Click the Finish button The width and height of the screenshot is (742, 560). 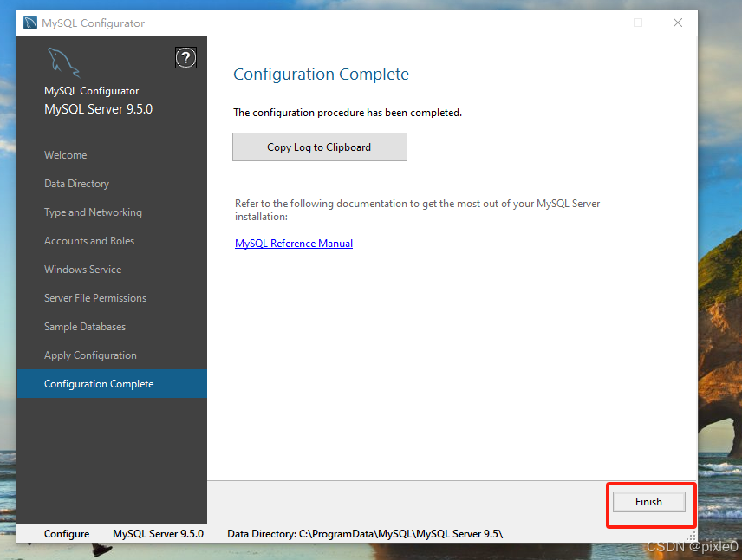pos(648,502)
